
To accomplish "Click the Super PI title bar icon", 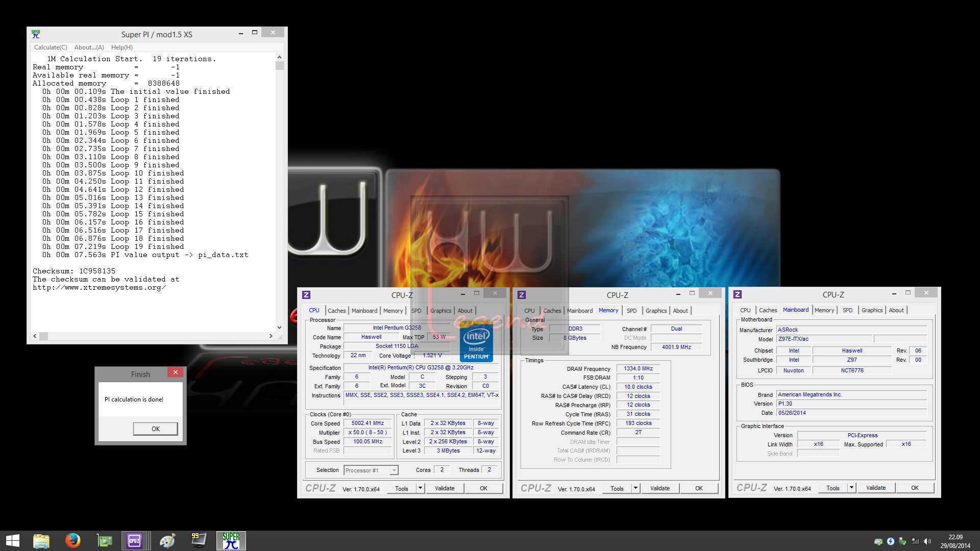I will tap(36, 34).
